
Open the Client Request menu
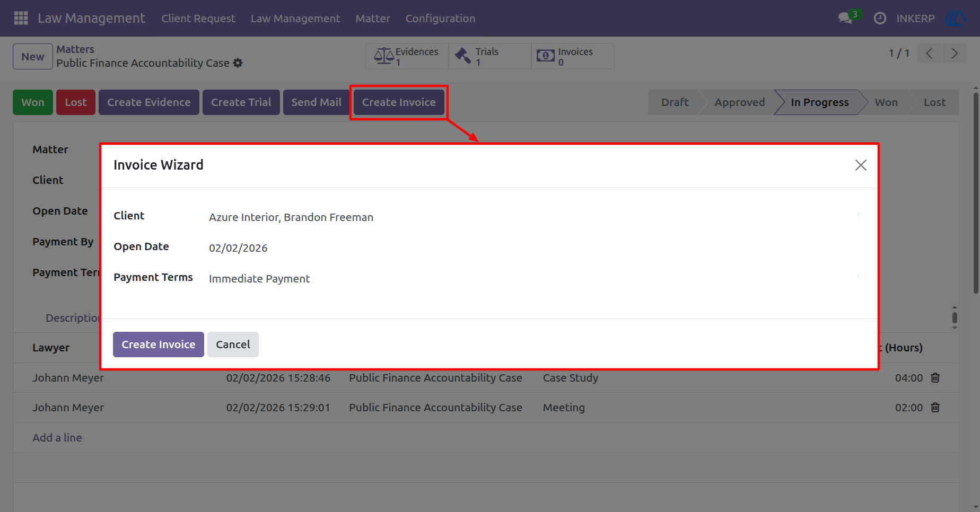[x=198, y=19]
